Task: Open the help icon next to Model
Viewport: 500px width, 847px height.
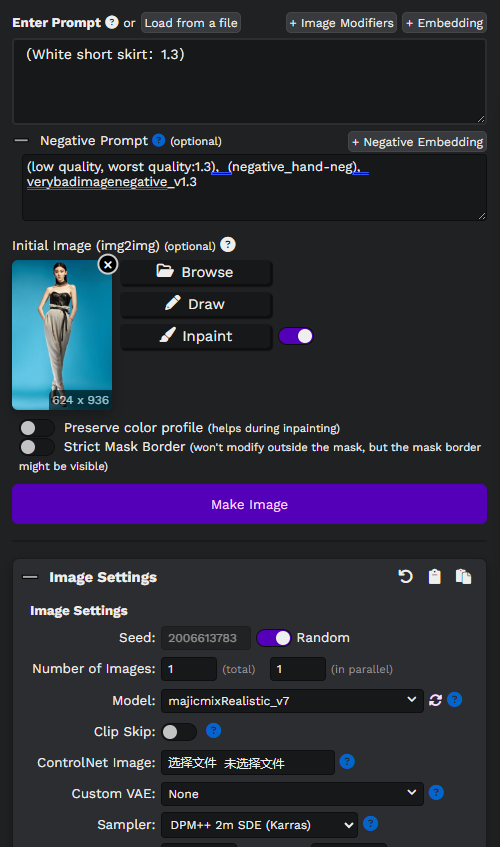Action: [x=455, y=700]
